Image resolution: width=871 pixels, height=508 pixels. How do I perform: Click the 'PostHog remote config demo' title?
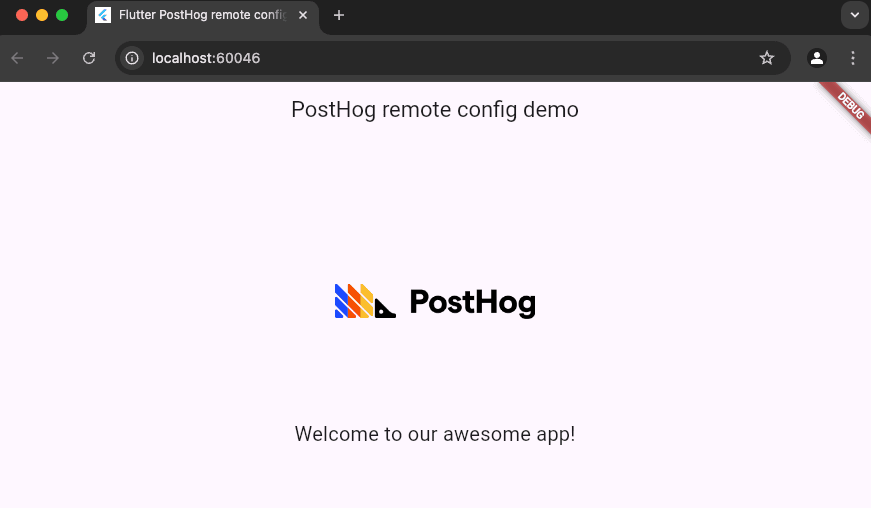(x=435, y=109)
